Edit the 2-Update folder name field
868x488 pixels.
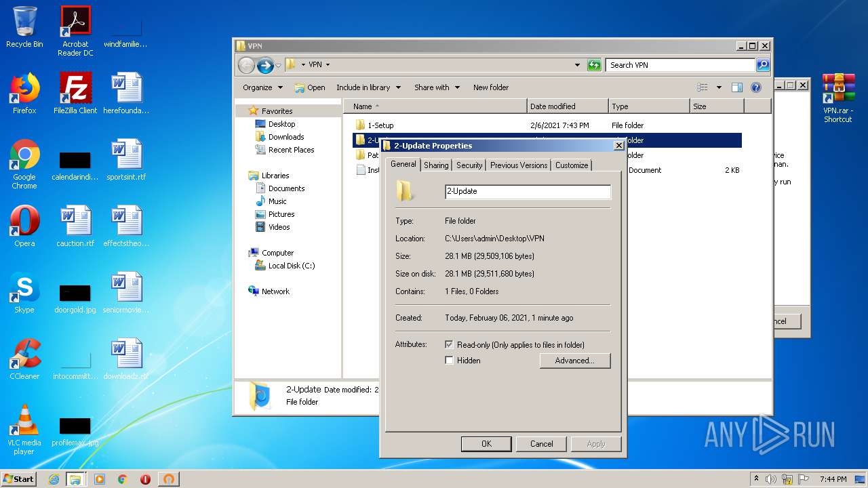pos(528,191)
